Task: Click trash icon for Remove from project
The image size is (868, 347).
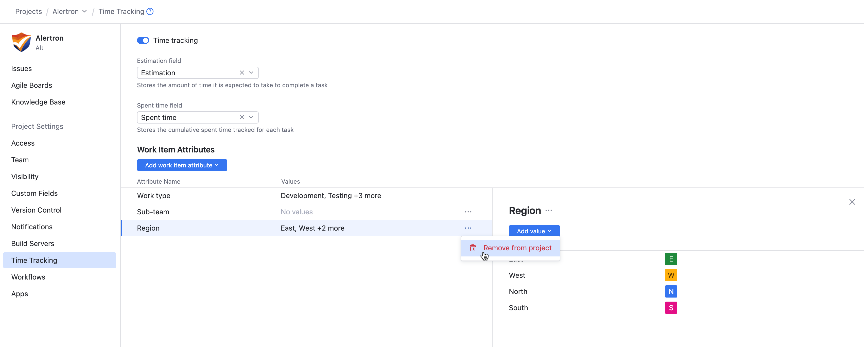Action: click(472, 248)
